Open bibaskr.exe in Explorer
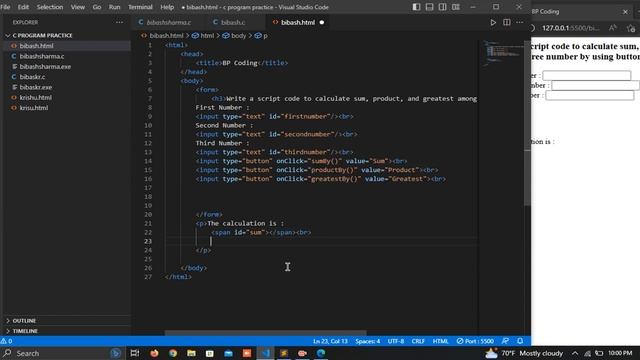This screenshot has width=640, height=360. [36, 87]
